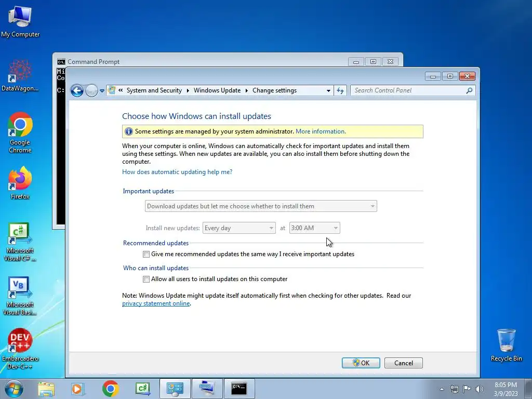The height and width of the screenshot is (399, 532).
Task: Open the Every day schedule dropdown
Action: tap(239, 228)
